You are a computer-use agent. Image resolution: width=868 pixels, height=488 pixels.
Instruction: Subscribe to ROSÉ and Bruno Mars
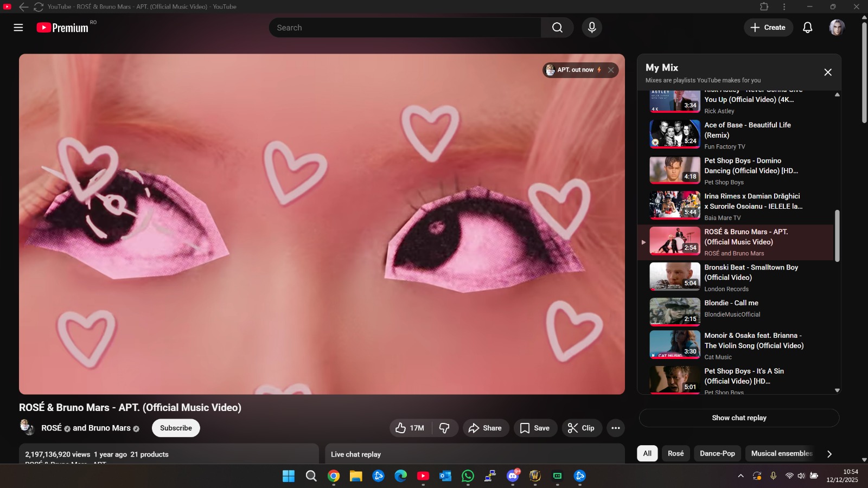point(176,428)
